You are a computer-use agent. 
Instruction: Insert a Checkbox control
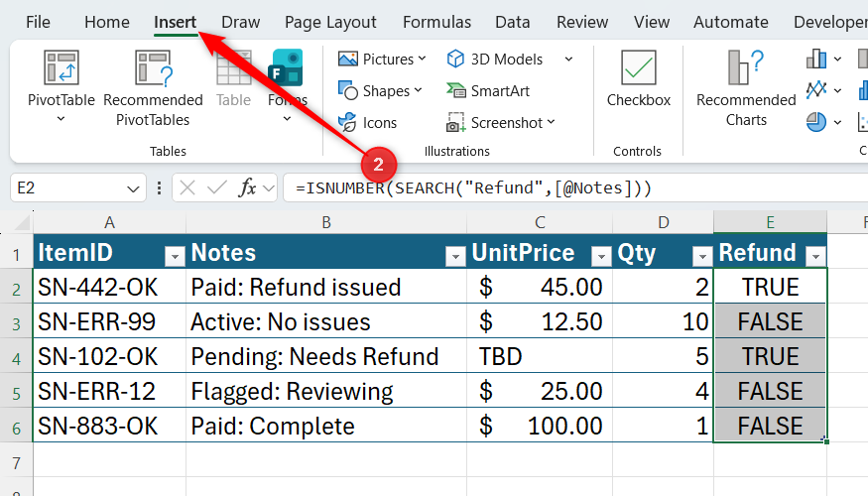[x=638, y=78]
